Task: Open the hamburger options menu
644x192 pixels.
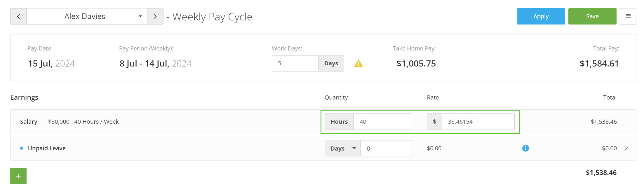Action: (x=628, y=16)
